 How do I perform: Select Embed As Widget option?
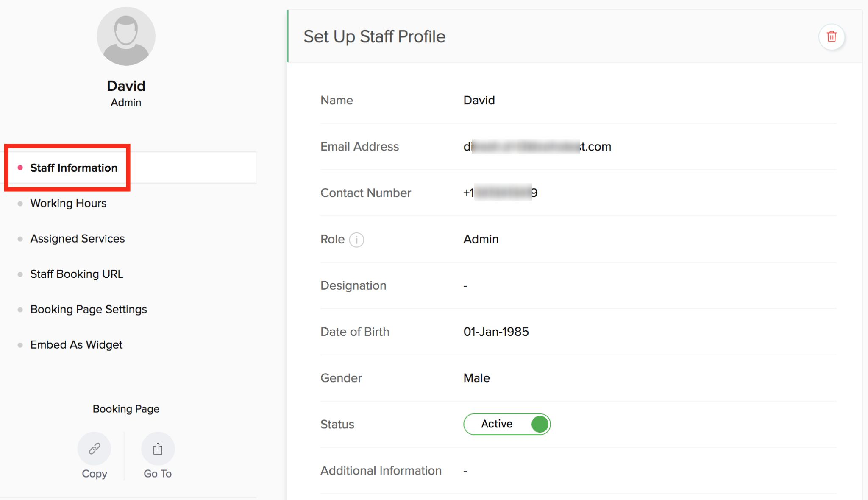(76, 345)
